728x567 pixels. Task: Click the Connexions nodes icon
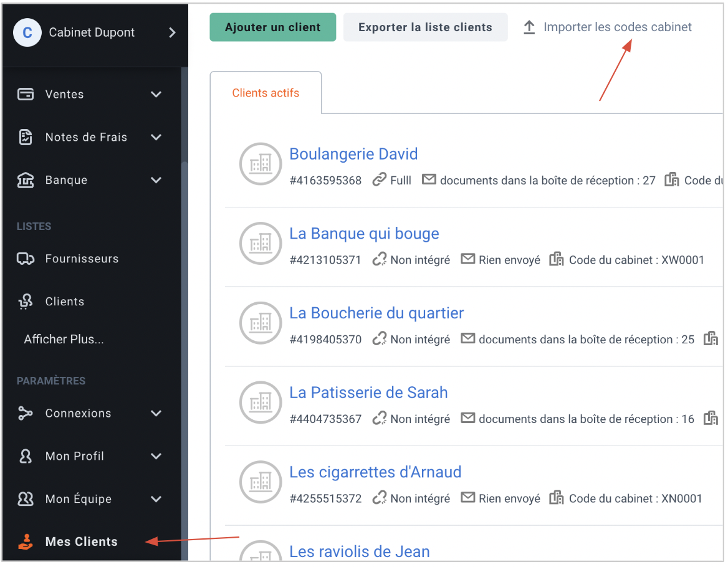click(x=26, y=413)
